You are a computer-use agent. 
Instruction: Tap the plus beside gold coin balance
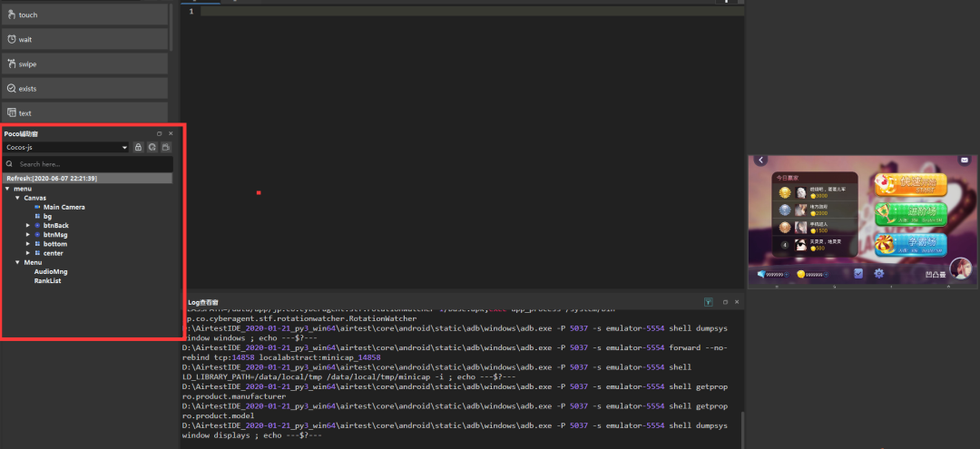826,274
